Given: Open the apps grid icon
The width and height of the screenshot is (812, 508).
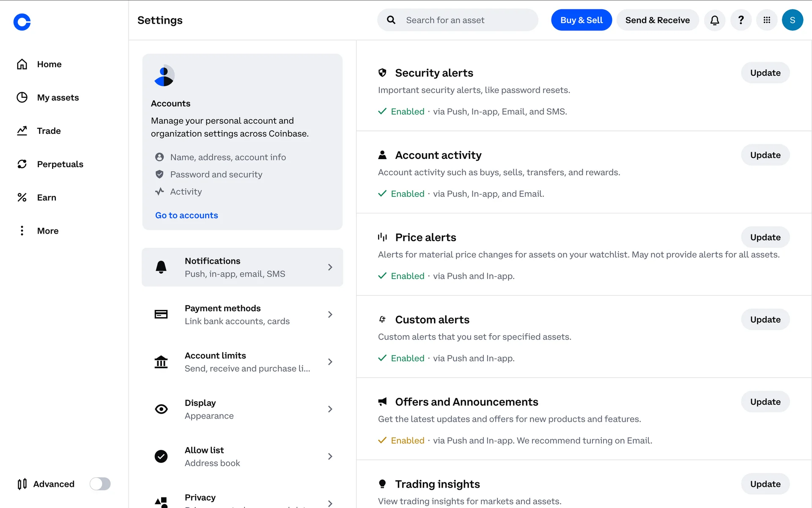Looking at the screenshot, I should coord(766,20).
